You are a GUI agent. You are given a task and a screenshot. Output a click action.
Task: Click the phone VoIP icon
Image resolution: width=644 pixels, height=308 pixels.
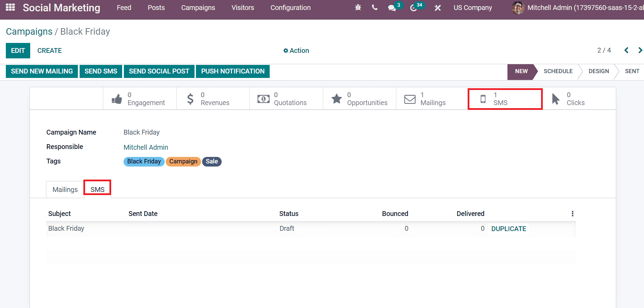click(x=375, y=8)
